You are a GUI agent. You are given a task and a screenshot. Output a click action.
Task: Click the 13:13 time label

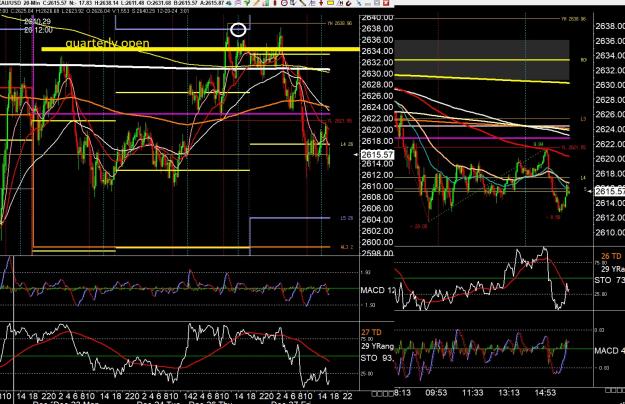tap(509, 393)
